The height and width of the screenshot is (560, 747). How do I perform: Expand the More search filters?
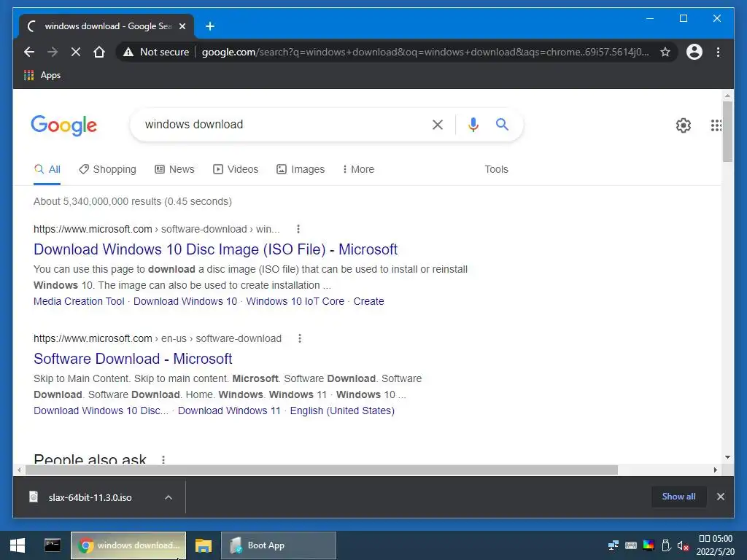[358, 169]
